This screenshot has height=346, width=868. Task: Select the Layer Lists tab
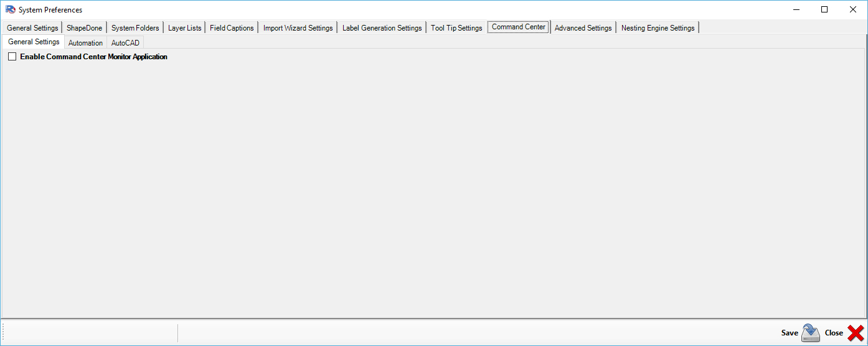click(x=184, y=28)
